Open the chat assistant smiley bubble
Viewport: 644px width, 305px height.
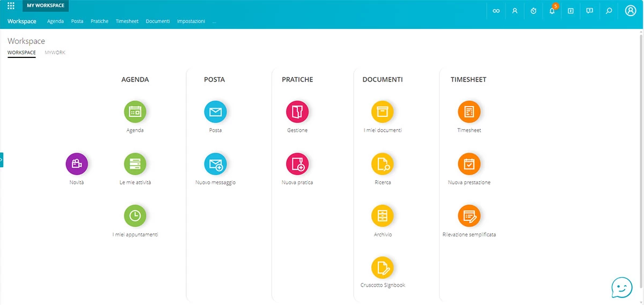[622, 287]
